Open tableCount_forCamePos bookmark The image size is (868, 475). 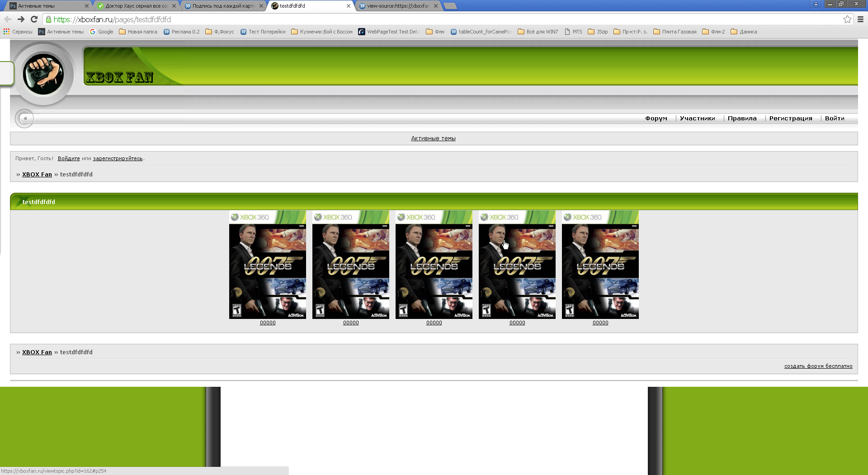pyautogui.click(x=481, y=32)
